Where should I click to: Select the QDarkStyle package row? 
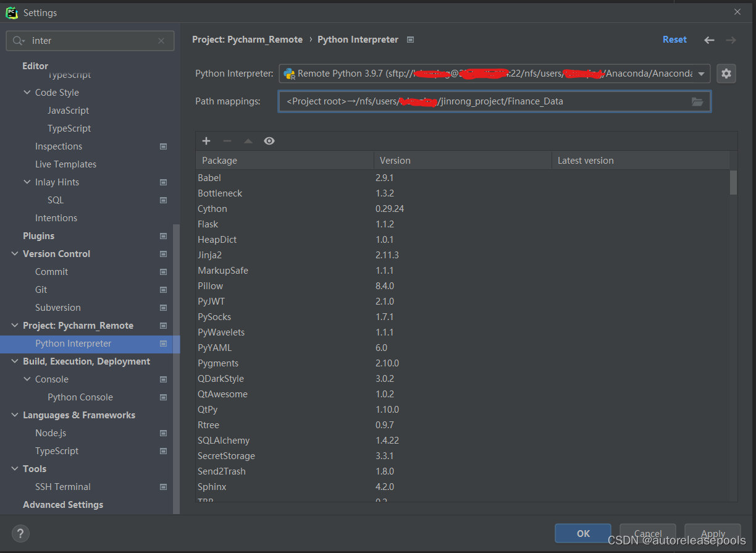[463, 379]
